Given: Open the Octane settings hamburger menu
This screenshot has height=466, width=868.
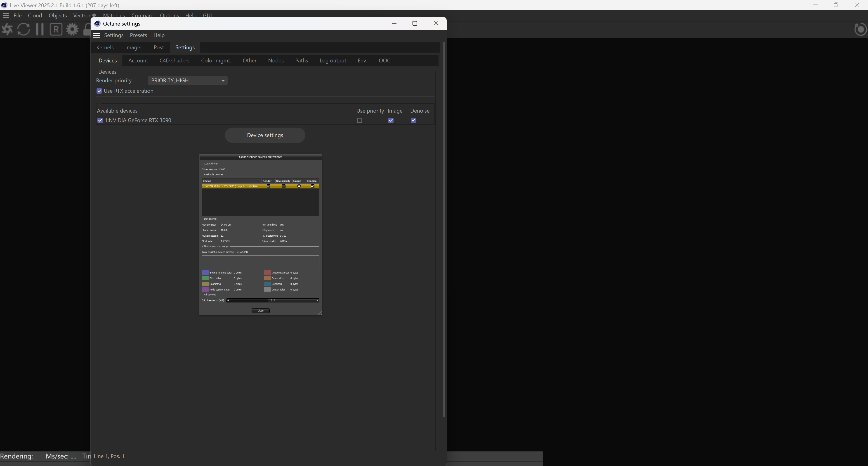Looking at the screenshot, I should click(x=97, y=36).
